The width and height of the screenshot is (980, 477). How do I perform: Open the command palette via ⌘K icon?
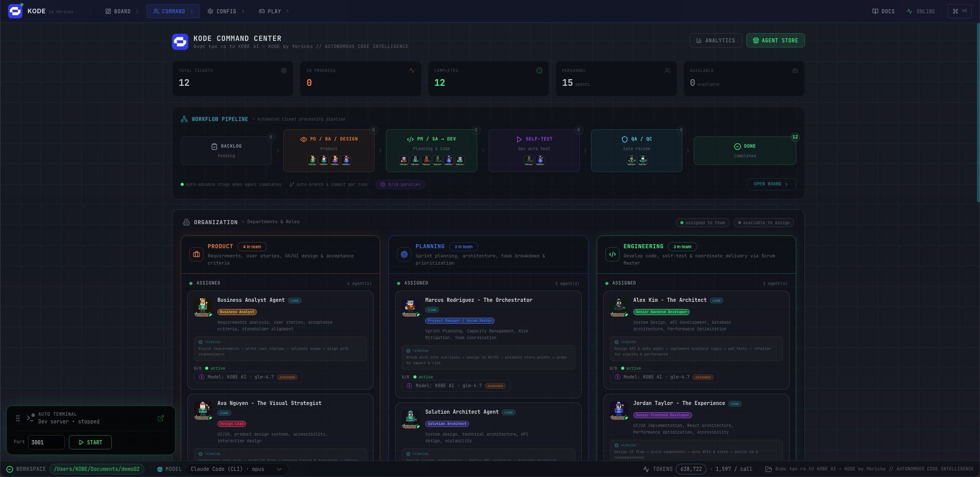(960, 11)
